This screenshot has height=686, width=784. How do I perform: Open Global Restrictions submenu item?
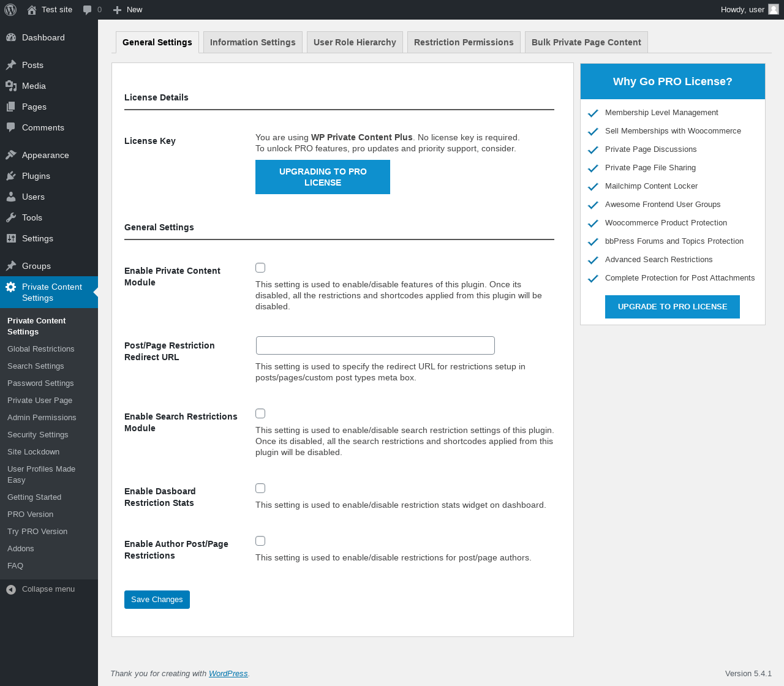41,349
